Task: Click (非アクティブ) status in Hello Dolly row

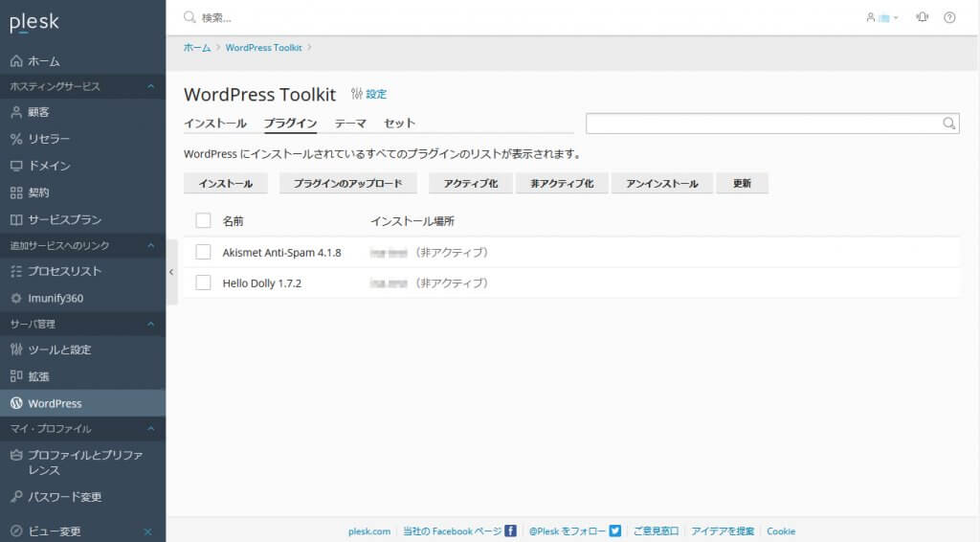Action: click(x=452, y=283)
